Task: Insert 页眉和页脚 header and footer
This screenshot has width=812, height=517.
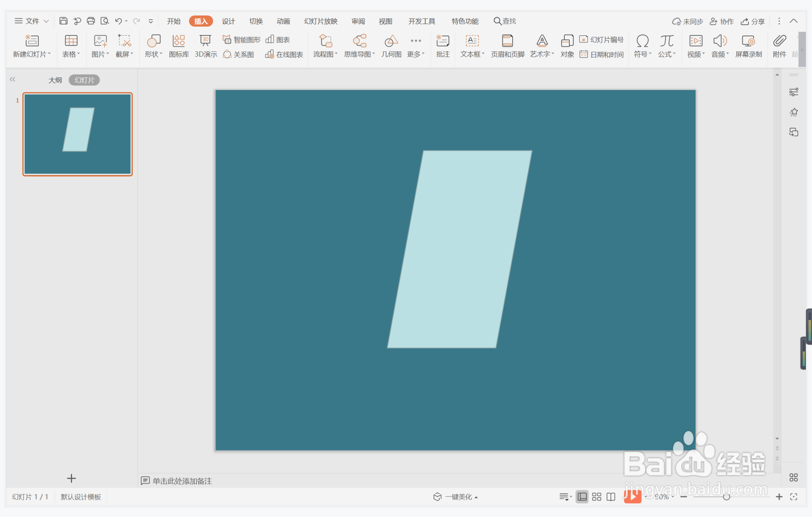Action: (x=507, y=46)
